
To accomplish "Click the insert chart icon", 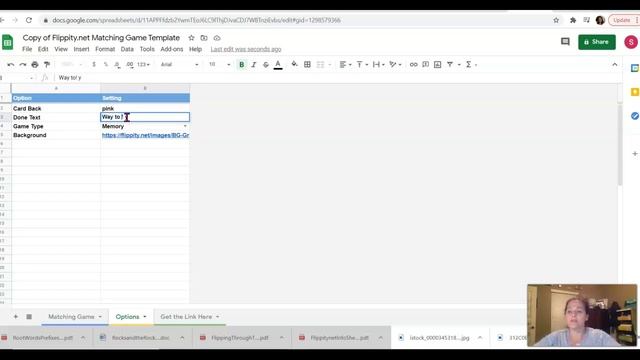I will click(x=438, y=64).
